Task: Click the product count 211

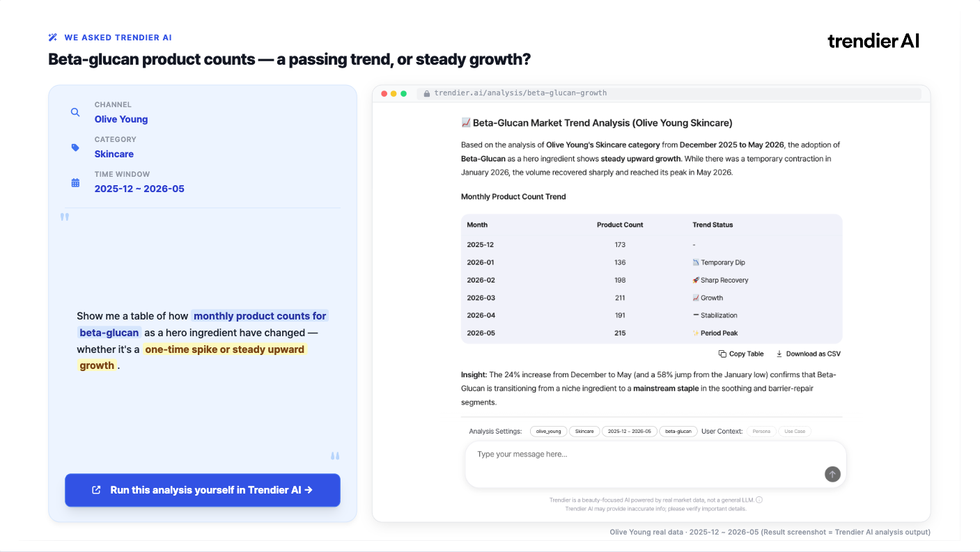Action: click(x=620, y=298)
